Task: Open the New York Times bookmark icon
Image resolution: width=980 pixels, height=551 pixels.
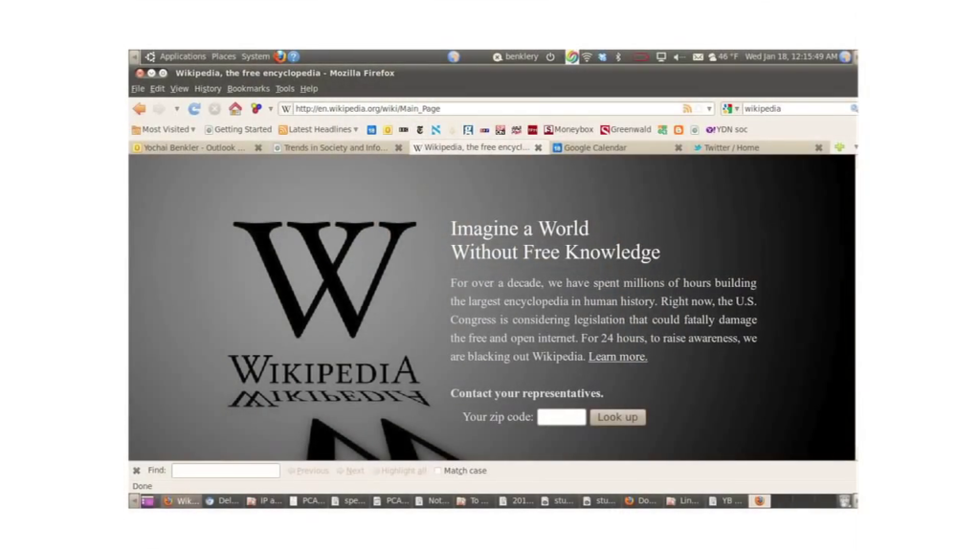Action: pyautogui.click(x=420, y=130)
